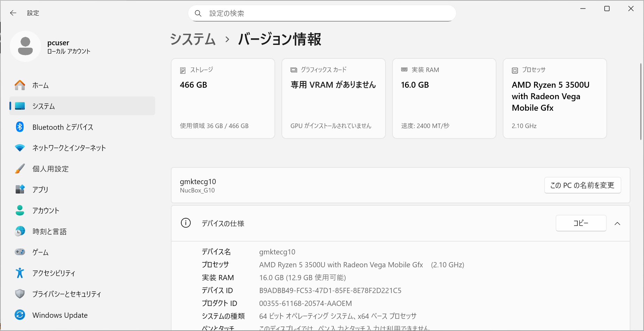Open the 時刻と言語 settings page

coord(49,231)
